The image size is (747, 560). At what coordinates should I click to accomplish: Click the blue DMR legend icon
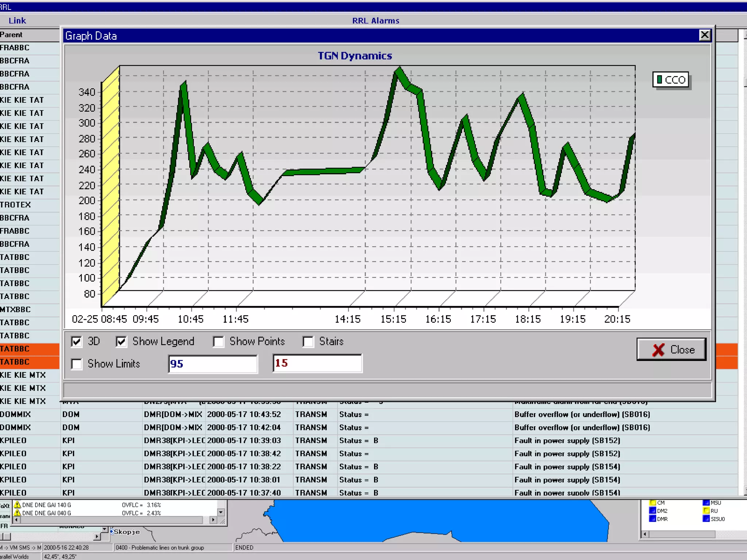[653, 518]
